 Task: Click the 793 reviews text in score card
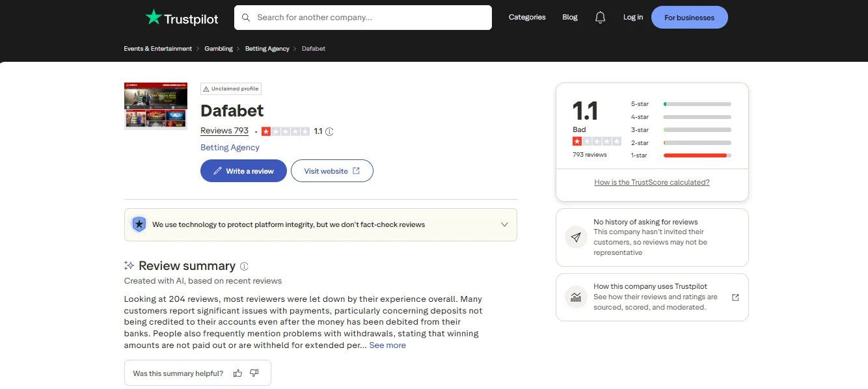pyautogui.click(x=590, y=155)
